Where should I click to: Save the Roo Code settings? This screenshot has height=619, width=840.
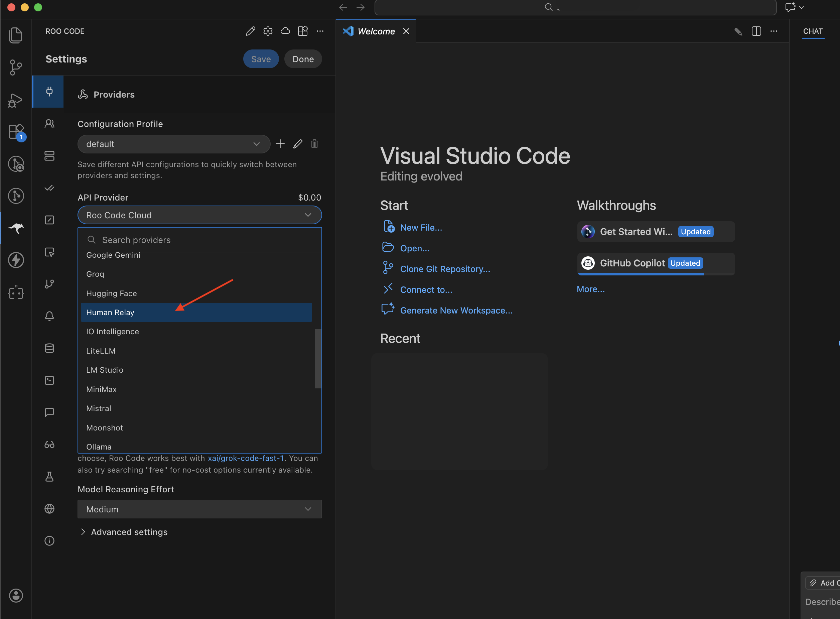tap(261, 59)
